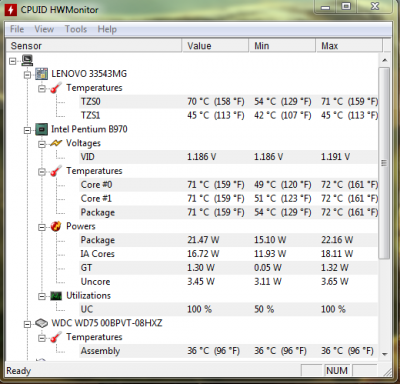Collapse the Intel Pentium B970 node
The height and width of the screenshot is (384, 400).
(27, 130)
